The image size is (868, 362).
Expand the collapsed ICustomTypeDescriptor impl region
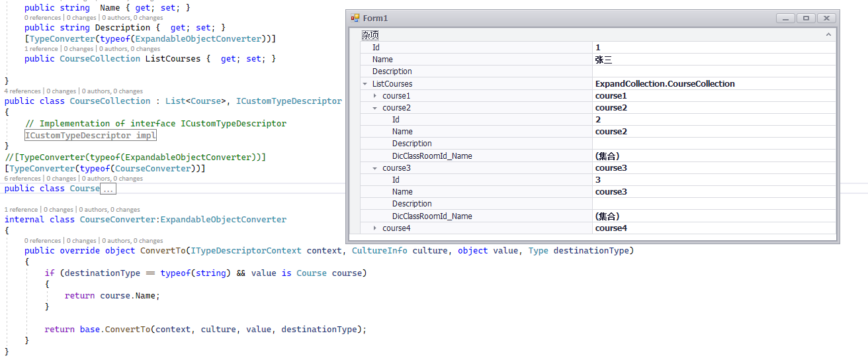pos(90,135)
